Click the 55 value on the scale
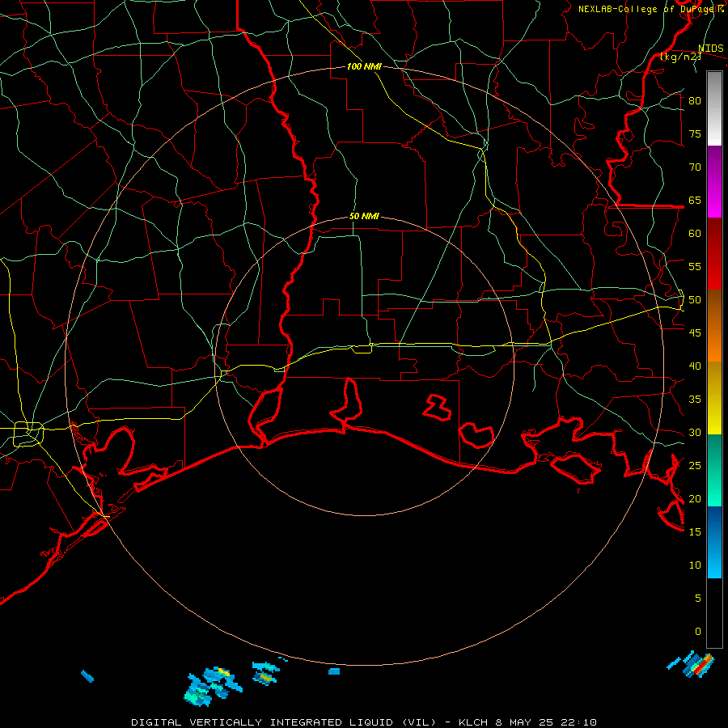This screenshot has width=728, height=728. 695,266
